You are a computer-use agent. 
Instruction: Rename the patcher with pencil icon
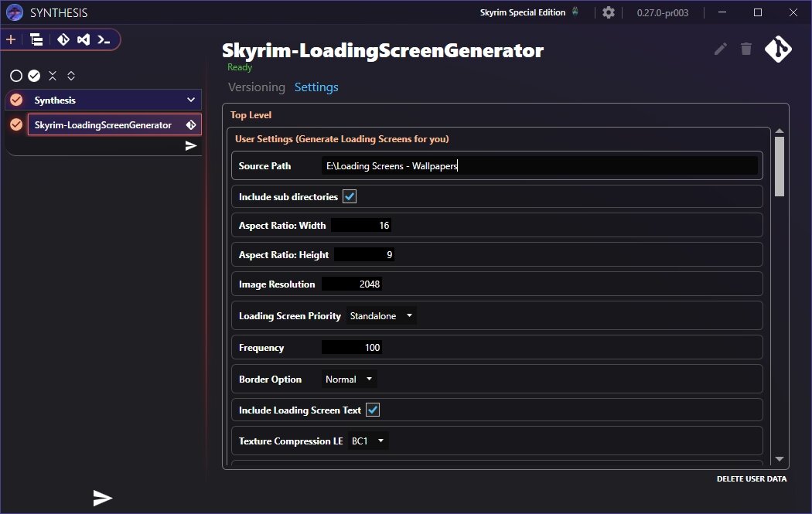click(x=720, y=49)
